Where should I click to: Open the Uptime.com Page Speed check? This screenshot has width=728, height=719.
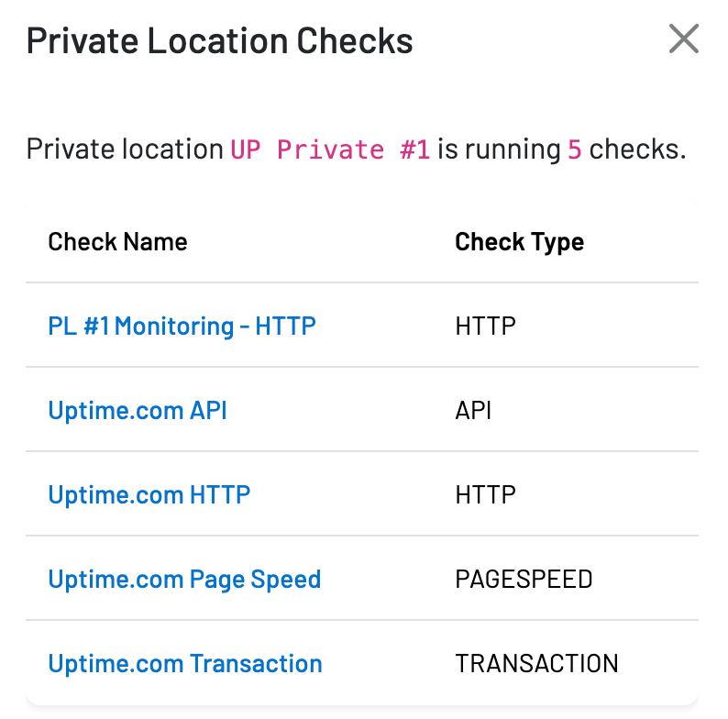[x=184, y=580]
